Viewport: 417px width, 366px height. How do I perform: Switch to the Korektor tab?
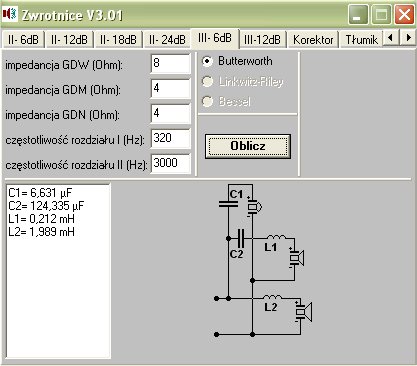click(313, 40)
